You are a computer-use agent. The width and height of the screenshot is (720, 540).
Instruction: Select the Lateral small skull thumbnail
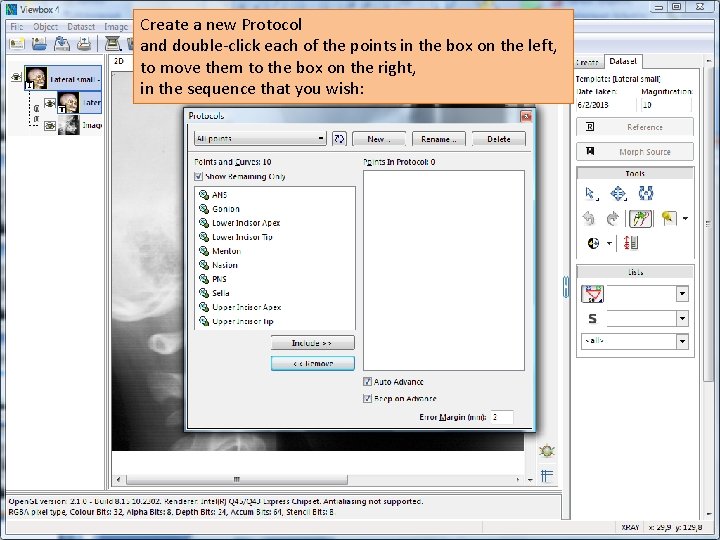[36, 78]
